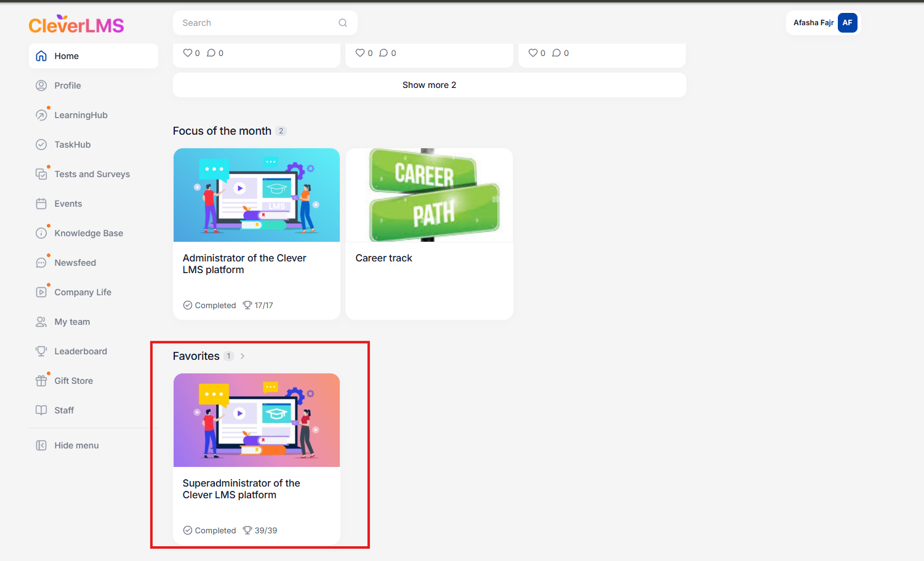Viewport: 924px width, 561px height.
Task: Open Tests and Surveys page
Action: coord(94,174)
